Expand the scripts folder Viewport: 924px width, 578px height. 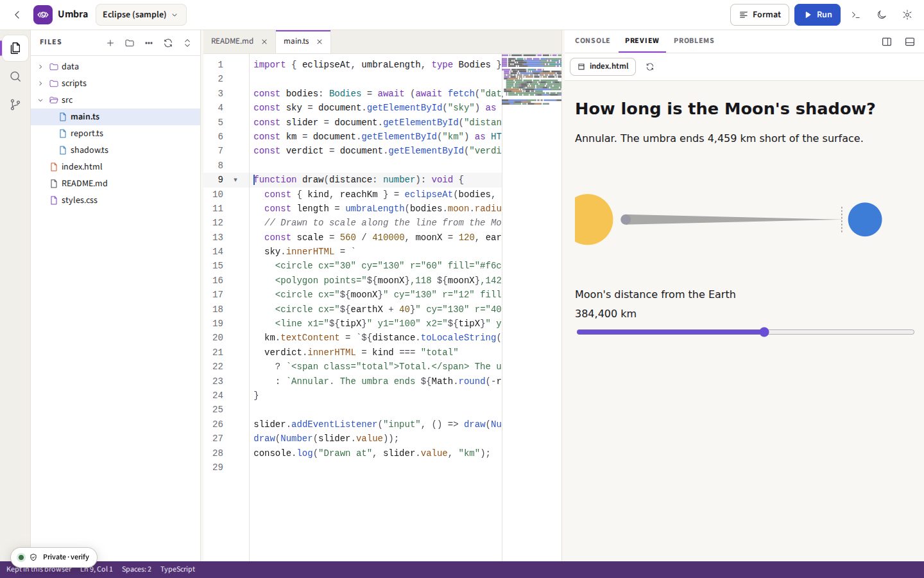116,83
